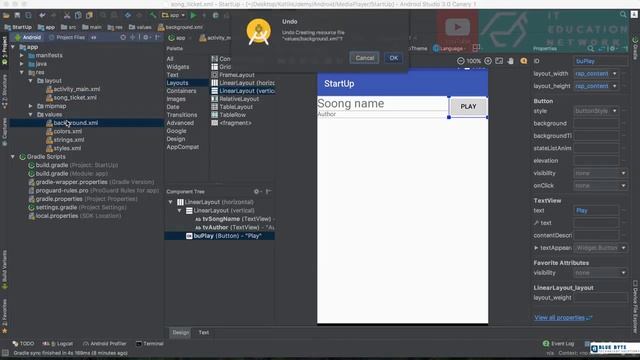Select RelativeLayout in the palette
640x360 pixels.
[x=235, y=99]
